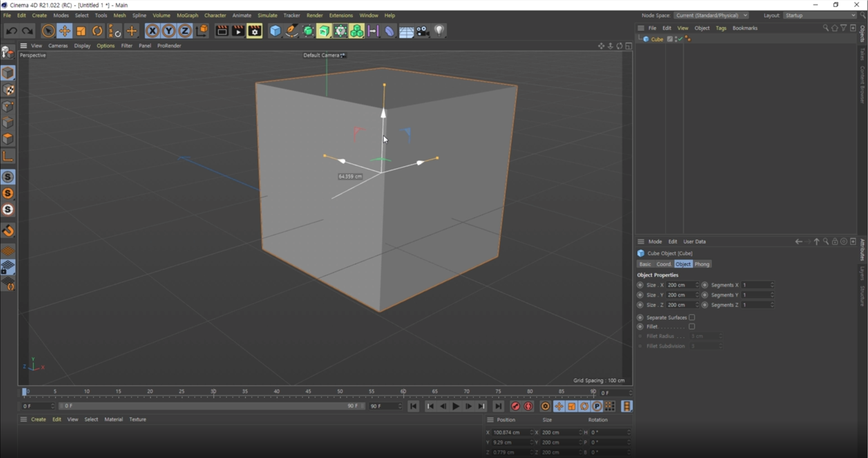
Task: Click the Undo arrow icon
Action: [x=12, y=31]
